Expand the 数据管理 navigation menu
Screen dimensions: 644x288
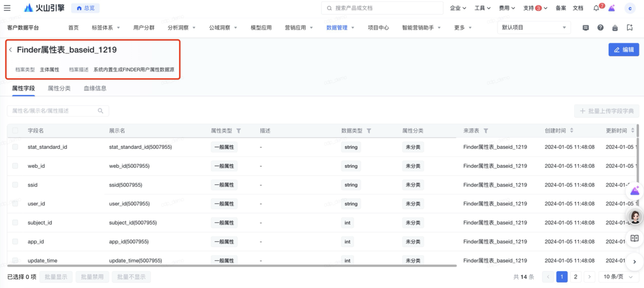pos(340,28)
